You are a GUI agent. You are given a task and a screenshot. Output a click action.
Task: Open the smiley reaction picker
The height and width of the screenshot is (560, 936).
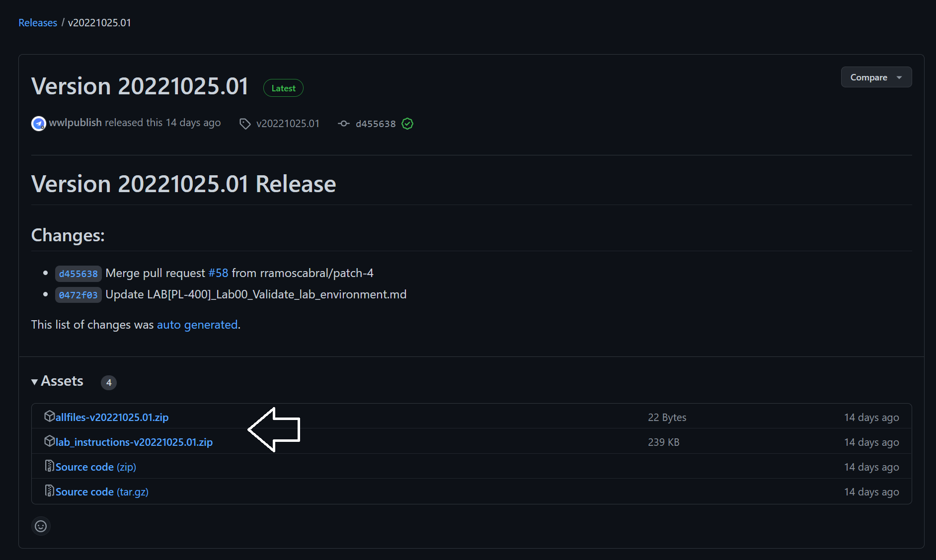pos(41,526)
